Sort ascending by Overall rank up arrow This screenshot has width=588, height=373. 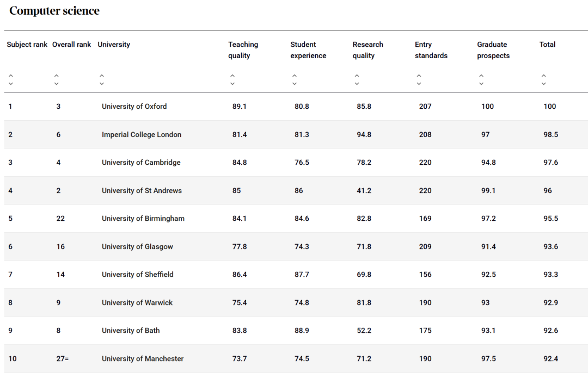point(56,76)
